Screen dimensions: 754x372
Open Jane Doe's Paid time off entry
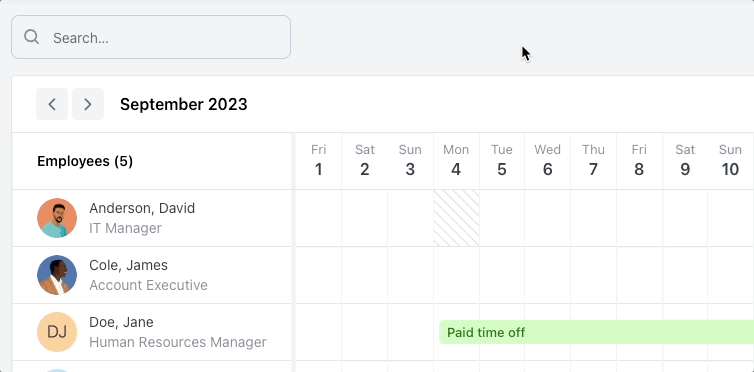pos(596,332)
